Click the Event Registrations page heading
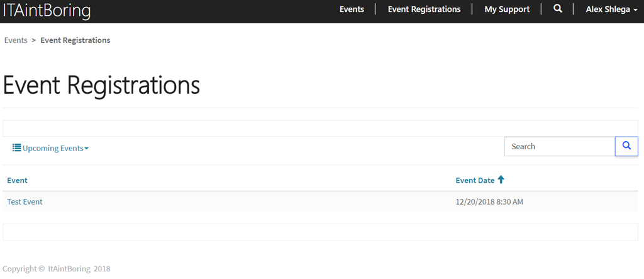The height and width of the screenshot is (279, 644). tap(101, 86)
